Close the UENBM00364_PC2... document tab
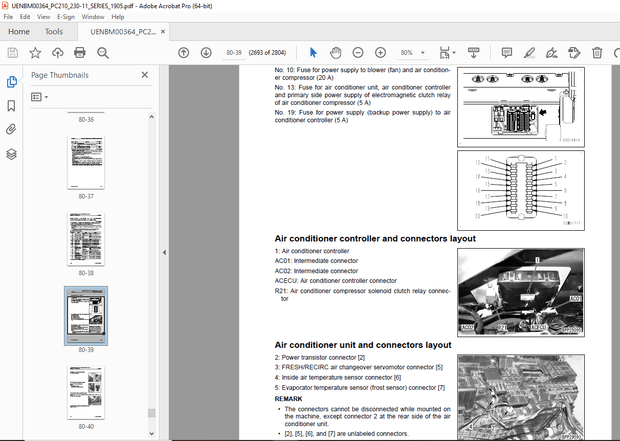This screenshot has width=620, height=441. [163, 32]
